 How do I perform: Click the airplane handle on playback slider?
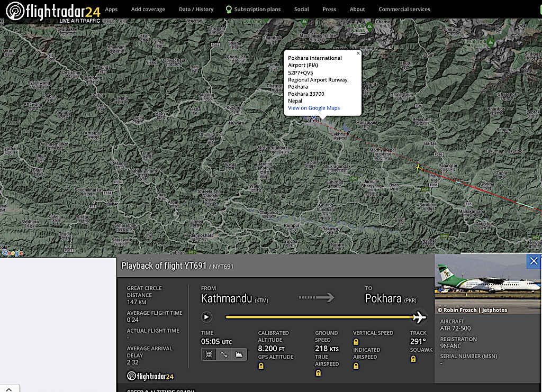pyautogui.click(x=419, y=317)
